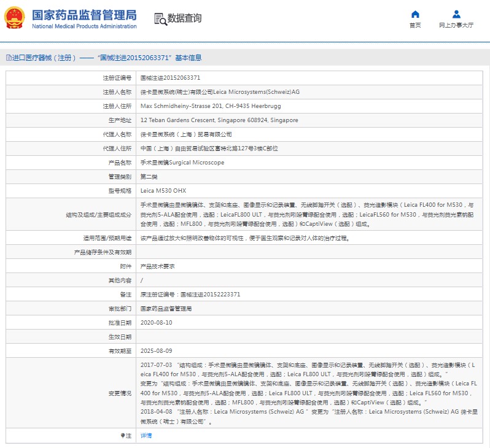This screenshot has height=448, width=490.
Task: Click the 批准日期 label
Action: (120, 323)
